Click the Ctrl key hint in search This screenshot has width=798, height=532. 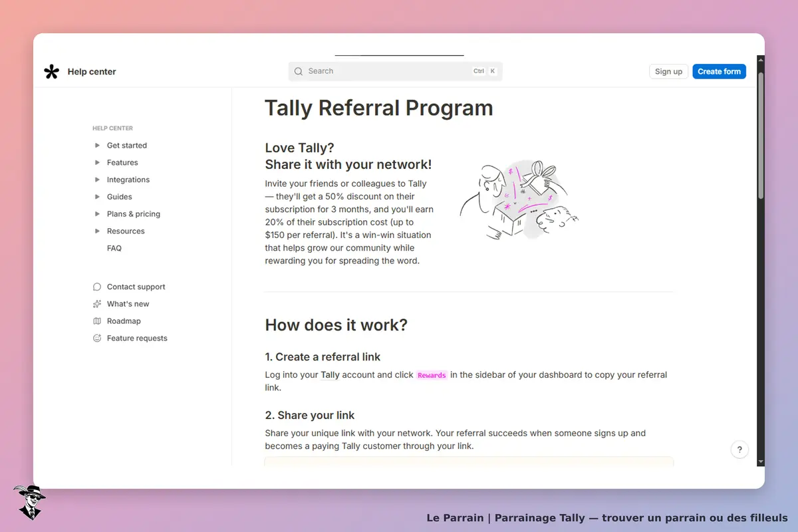point(479,71)
